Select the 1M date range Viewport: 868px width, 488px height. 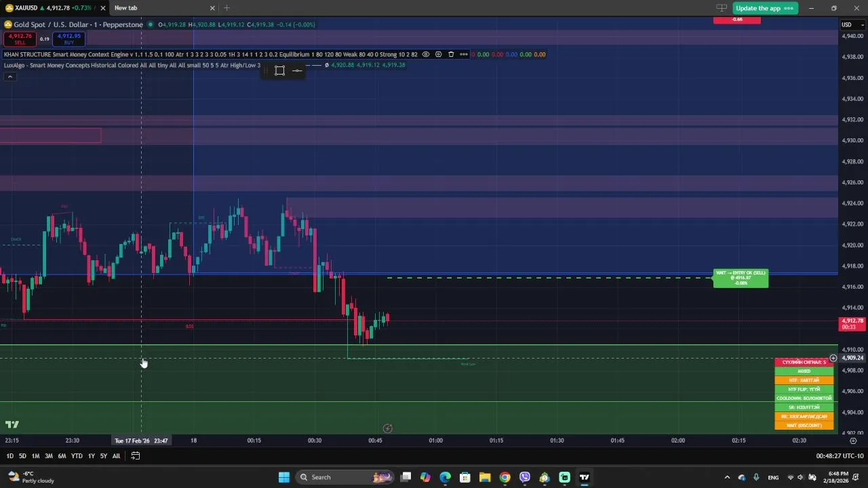pyautogui.click(x=35, y=456)
